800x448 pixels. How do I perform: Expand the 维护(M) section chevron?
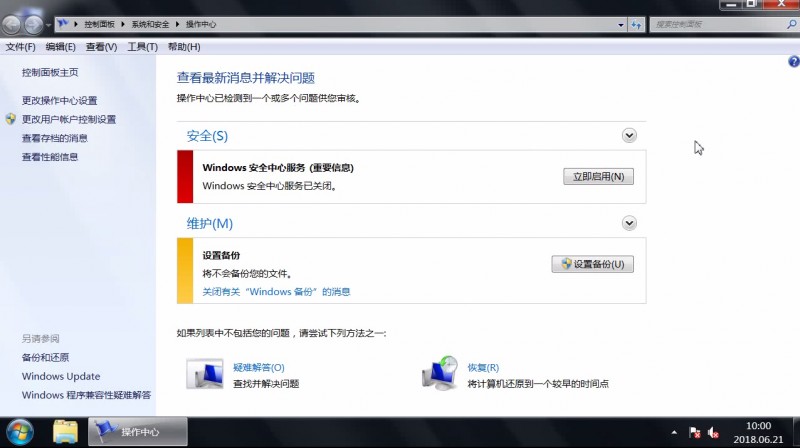coord(629,223)
